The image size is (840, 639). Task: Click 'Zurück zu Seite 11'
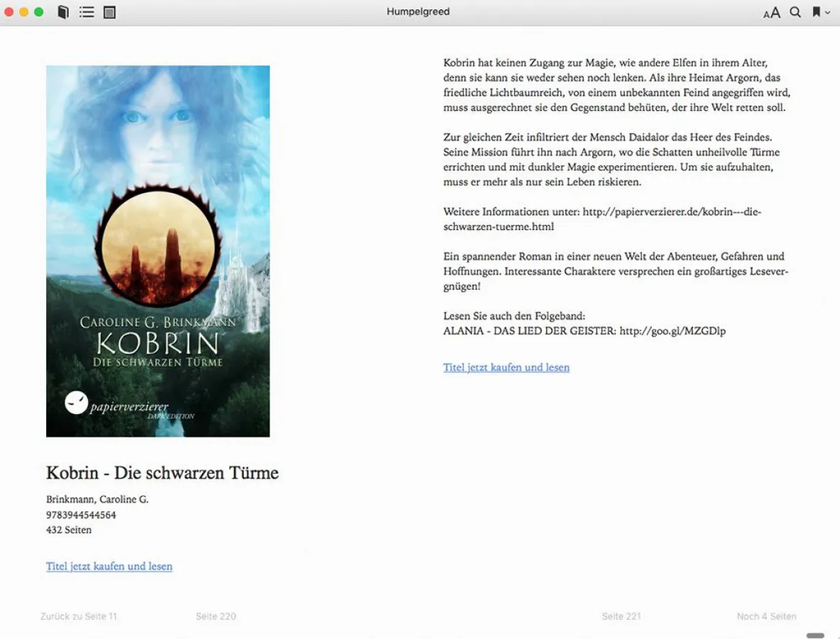point(78,616)
